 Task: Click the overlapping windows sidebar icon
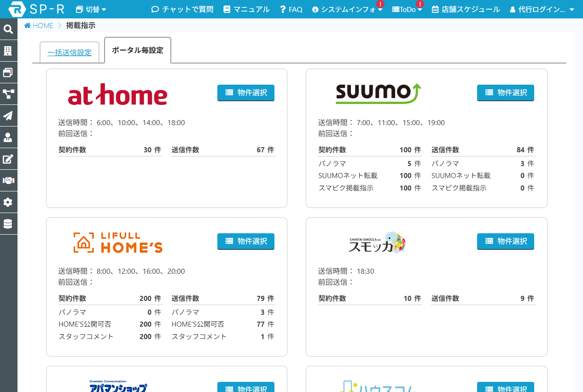(8, 73)
